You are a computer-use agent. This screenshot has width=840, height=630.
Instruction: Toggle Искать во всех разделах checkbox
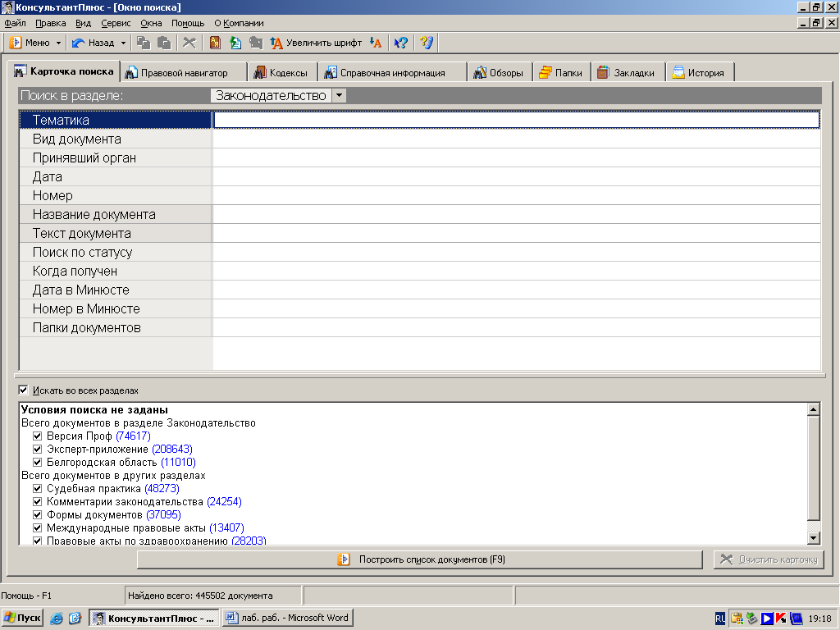(x=23, y=390)
